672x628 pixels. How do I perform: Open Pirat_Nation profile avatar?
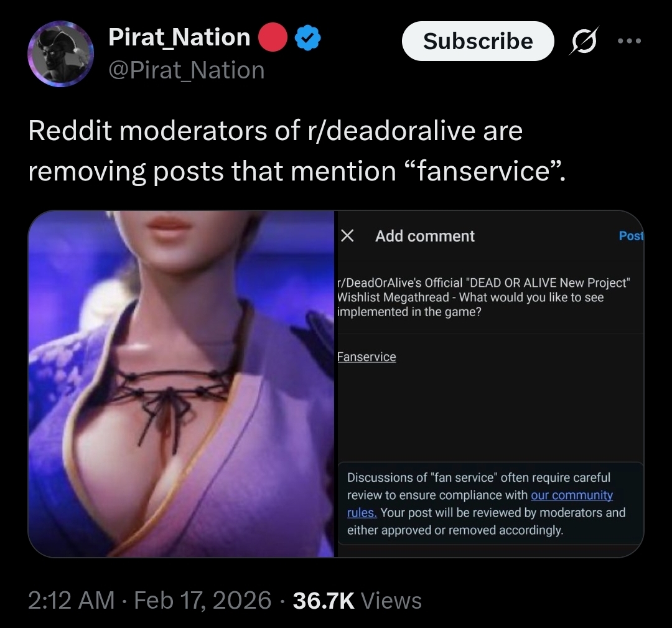click(60, 54)
